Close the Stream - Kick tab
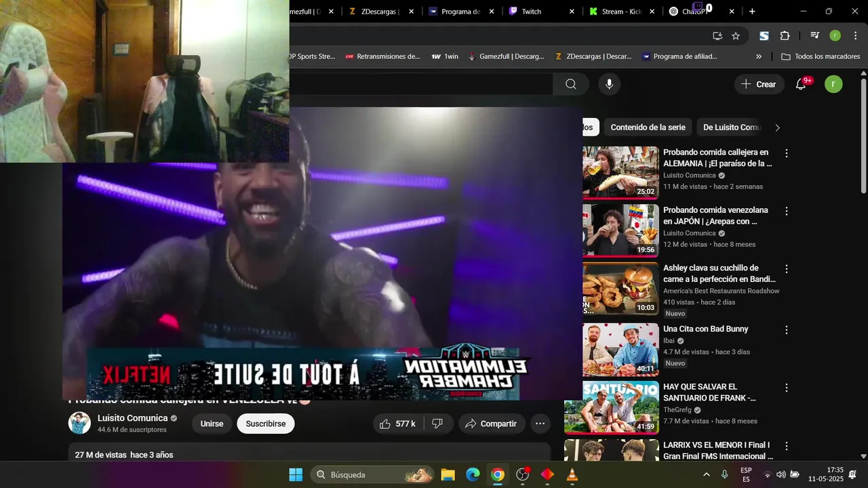 [x=652, y=12]
